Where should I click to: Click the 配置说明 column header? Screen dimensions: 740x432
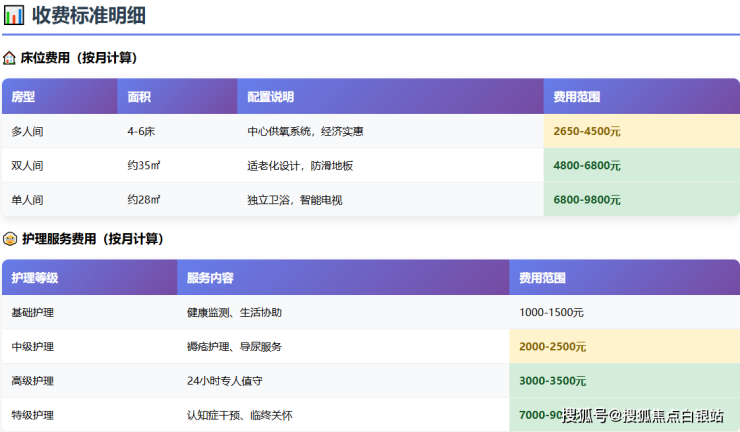271,97
